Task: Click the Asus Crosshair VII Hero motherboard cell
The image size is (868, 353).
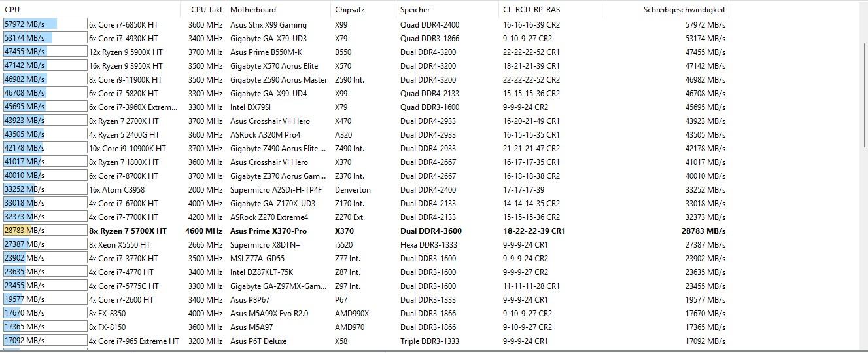Action: 270,121
